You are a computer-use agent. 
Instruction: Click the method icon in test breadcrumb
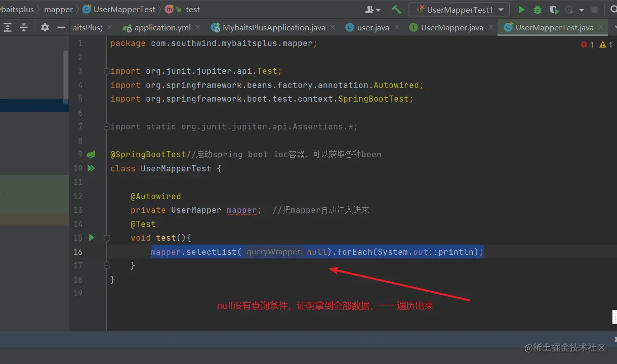tap(170, 10)
